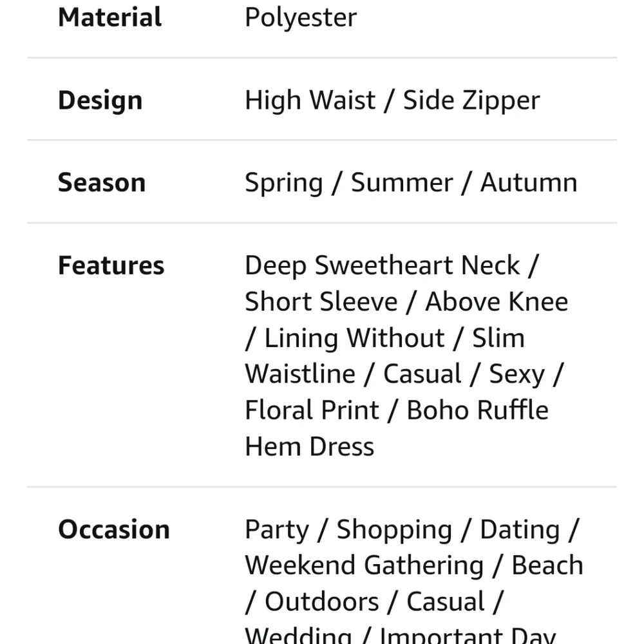Click the Occasion row label

click(x=113, y=529)
